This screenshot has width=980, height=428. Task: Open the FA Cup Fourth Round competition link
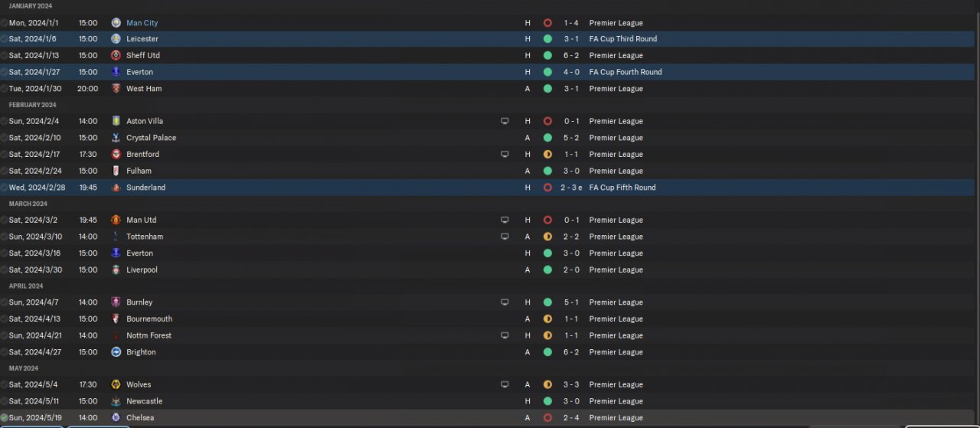[625, 72]
